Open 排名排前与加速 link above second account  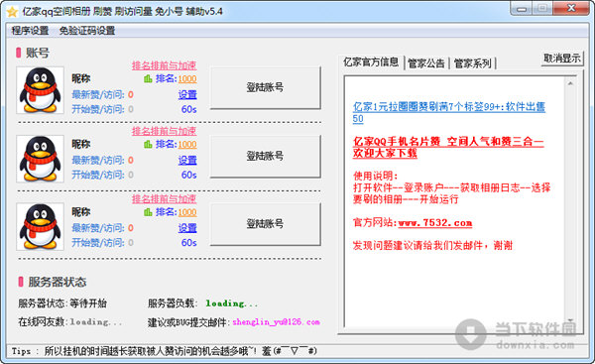[x=164, y=131]
